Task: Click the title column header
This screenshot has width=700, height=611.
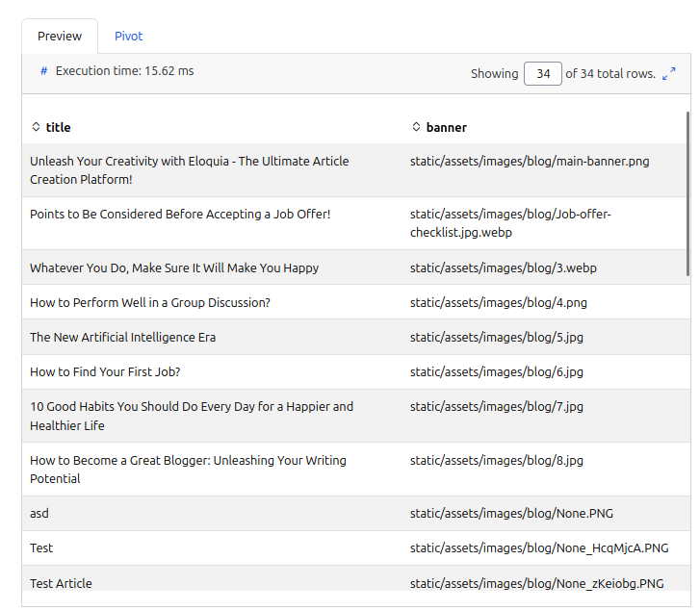Action: click(58, 127)
